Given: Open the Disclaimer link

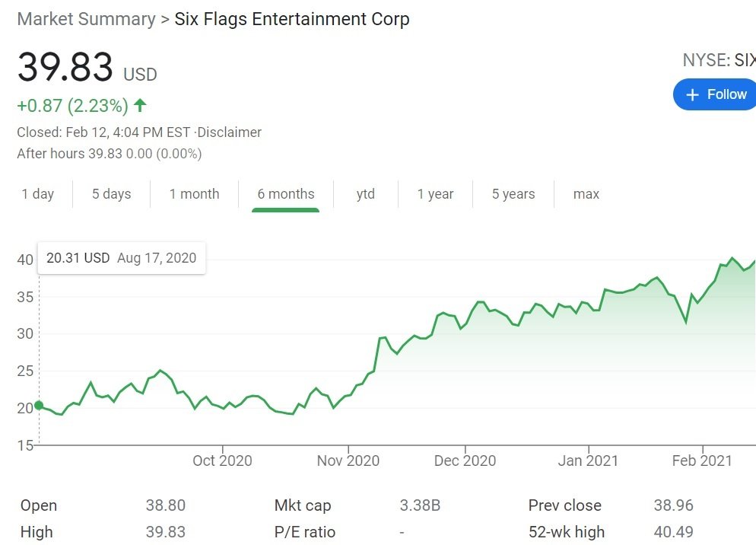Looking at the screenshot, I should pyautogui.click(x=230, y=132).
